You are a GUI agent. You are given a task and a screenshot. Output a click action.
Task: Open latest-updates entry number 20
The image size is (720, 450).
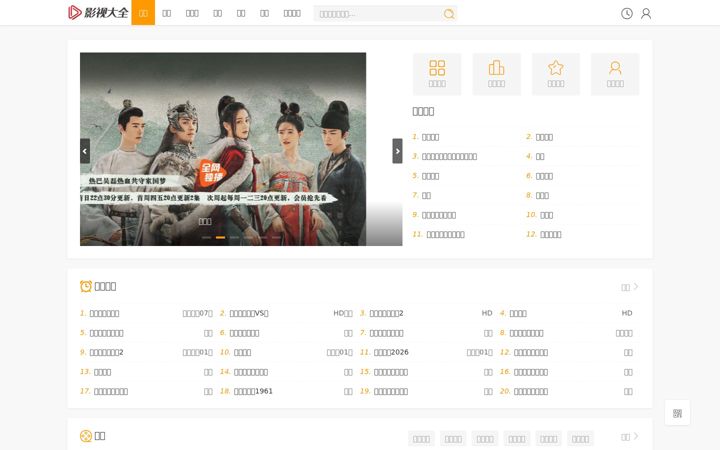530,392
